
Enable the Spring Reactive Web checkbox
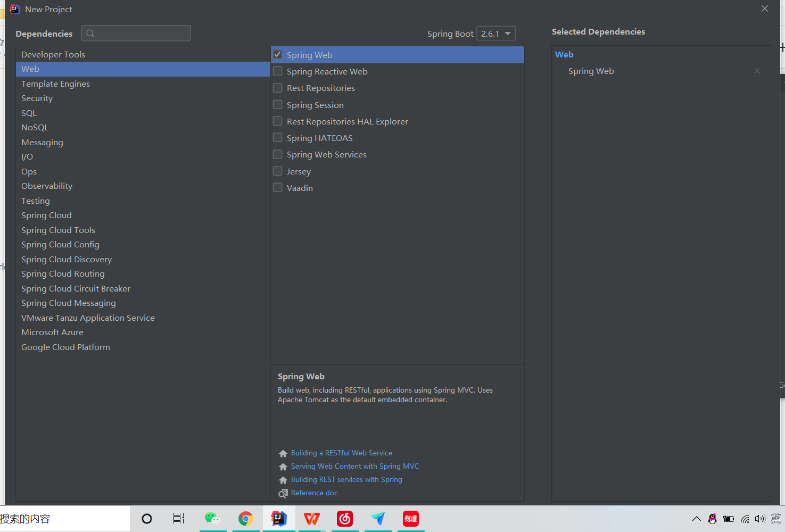tap(278, 71)
